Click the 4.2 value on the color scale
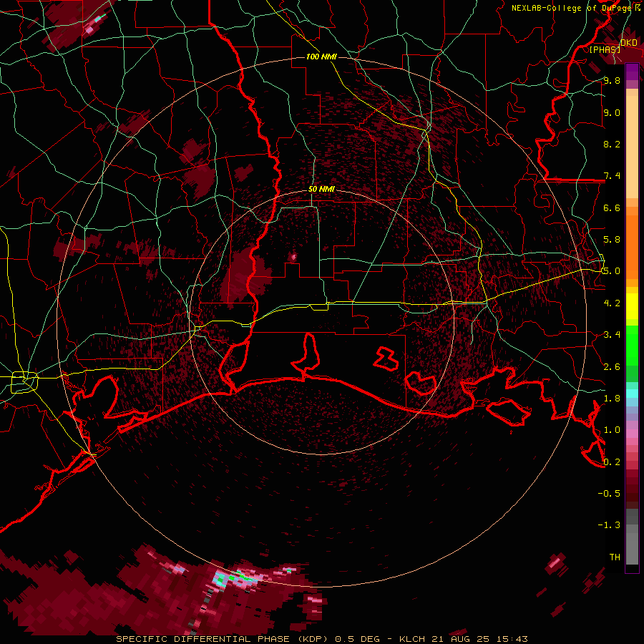The width and height of the screenshot is (644, 644). (612, 303)
